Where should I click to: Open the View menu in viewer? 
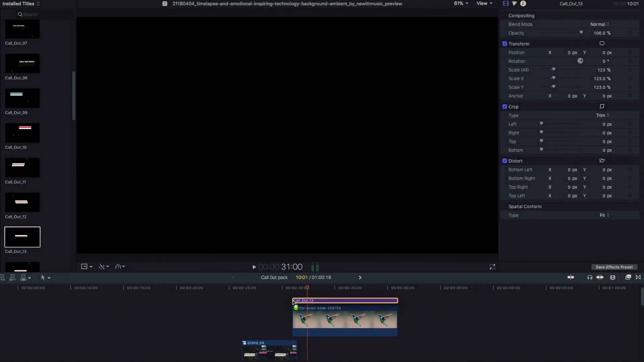[484, 3]
